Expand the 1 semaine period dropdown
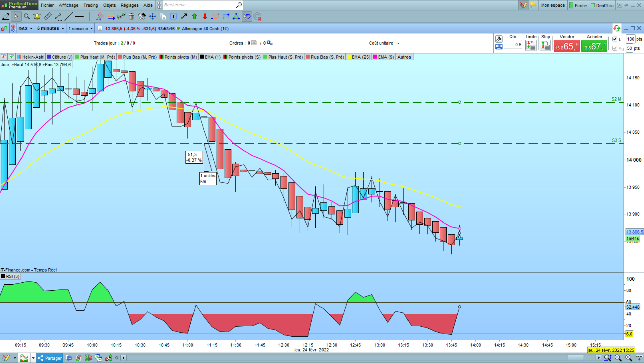Screen dimensions: 644x363 81,28
